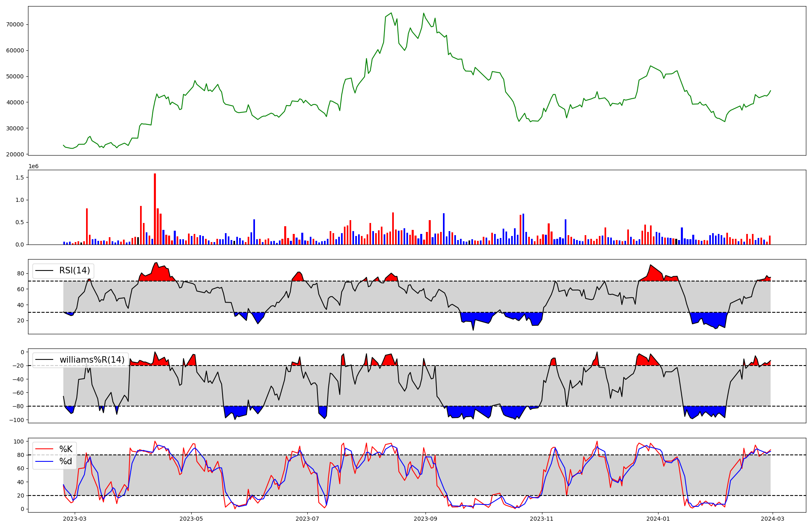This screenshot has width=812, height=528.
Task: Click the %K legend label
Action: [x=66, y=449]
